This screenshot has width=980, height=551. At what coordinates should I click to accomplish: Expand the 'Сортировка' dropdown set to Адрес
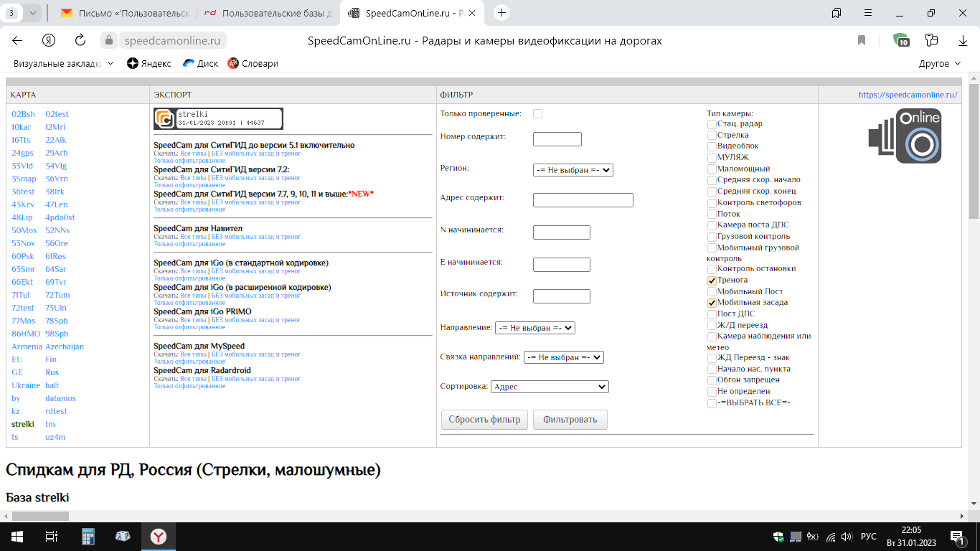(x=550, y=387)
